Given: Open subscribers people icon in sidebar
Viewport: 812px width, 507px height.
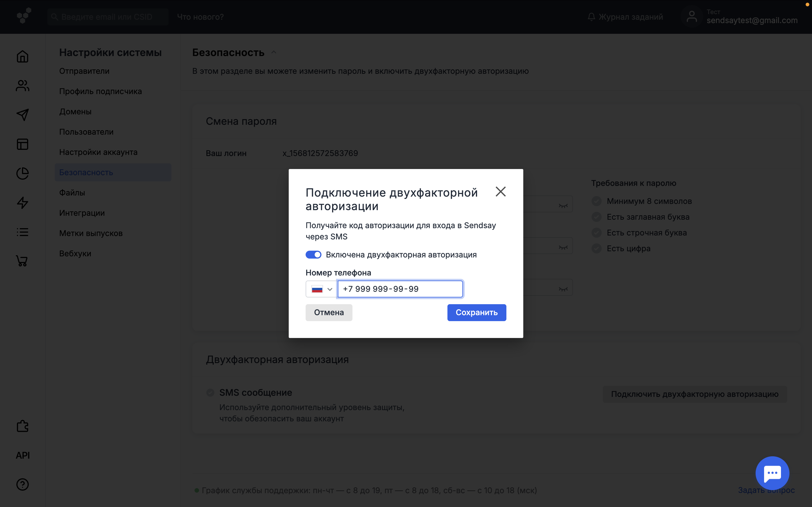Looking at the screenshot, I should pyautogui.click(x=23, y=86).
